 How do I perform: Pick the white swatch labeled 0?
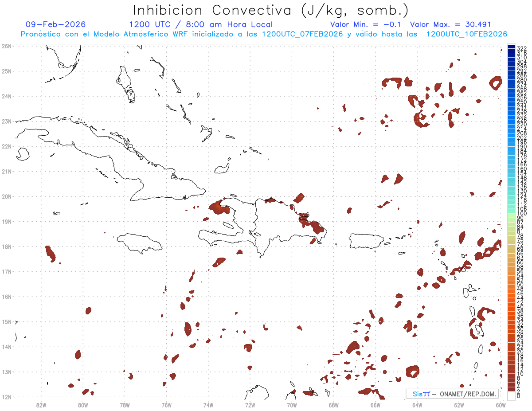[511, 395]
